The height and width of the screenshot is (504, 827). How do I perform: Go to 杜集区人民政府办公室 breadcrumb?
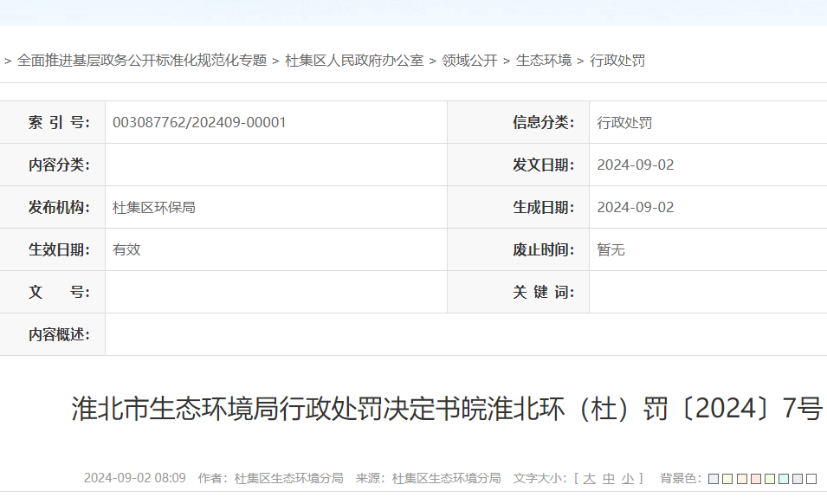(x=354, y=61)
